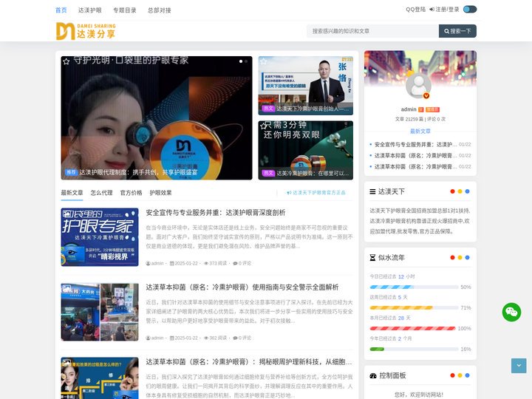The height and width of the screenshot is (399, 532).
Task: Click the 控制面板 dashboard icon
Action: pyautogui.click(x=373, y=375)
